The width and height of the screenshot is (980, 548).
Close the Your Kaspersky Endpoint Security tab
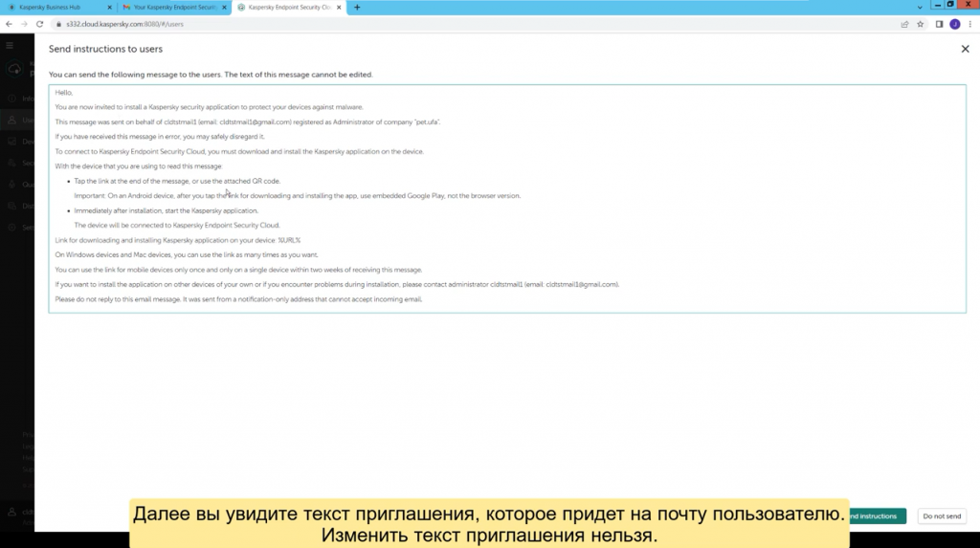(x=224, y=8)
